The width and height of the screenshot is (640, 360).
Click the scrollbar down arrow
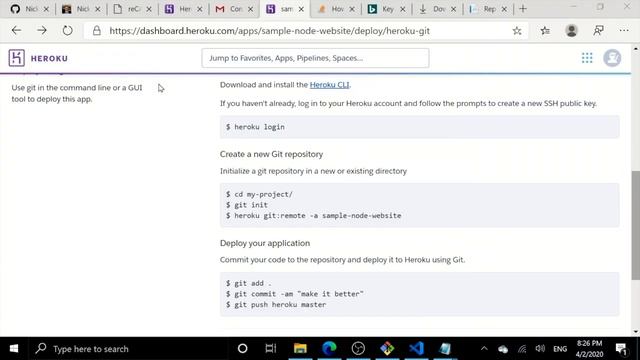636,332
